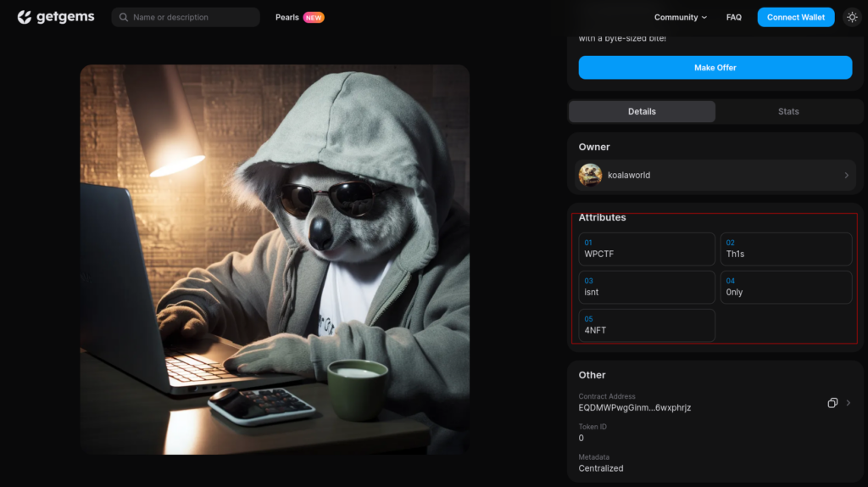Open the koala NFT image

[x=275, y=260]
